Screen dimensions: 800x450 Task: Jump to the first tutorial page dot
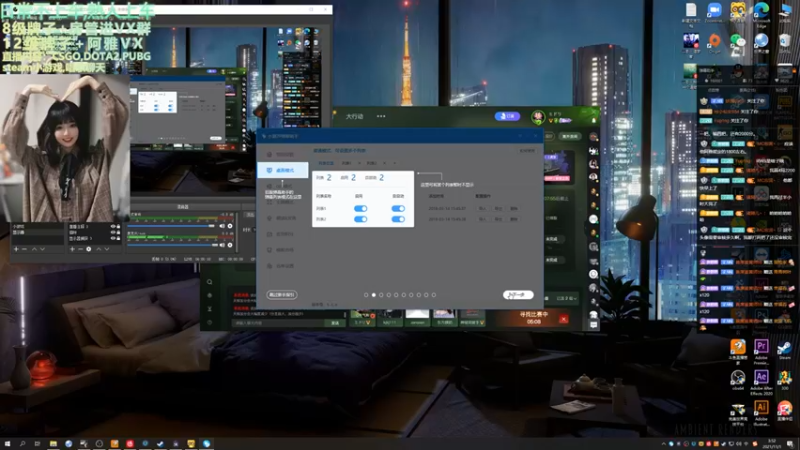(x=366, y=295)
